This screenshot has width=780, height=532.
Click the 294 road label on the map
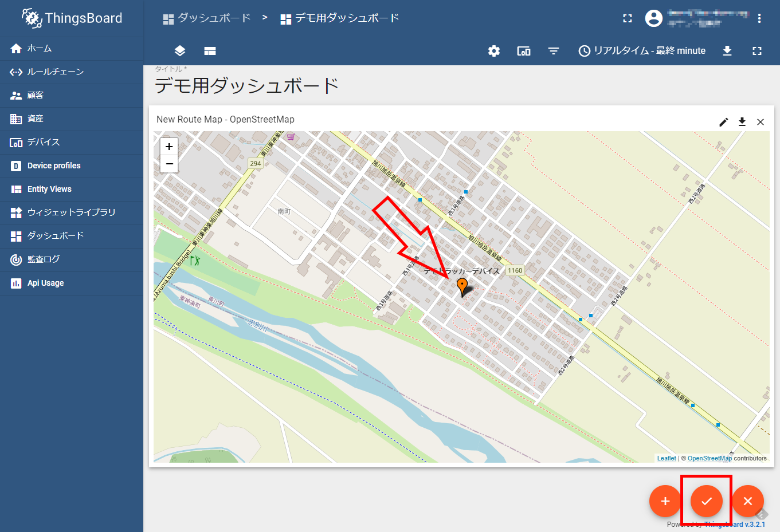[x=256, y=164]
